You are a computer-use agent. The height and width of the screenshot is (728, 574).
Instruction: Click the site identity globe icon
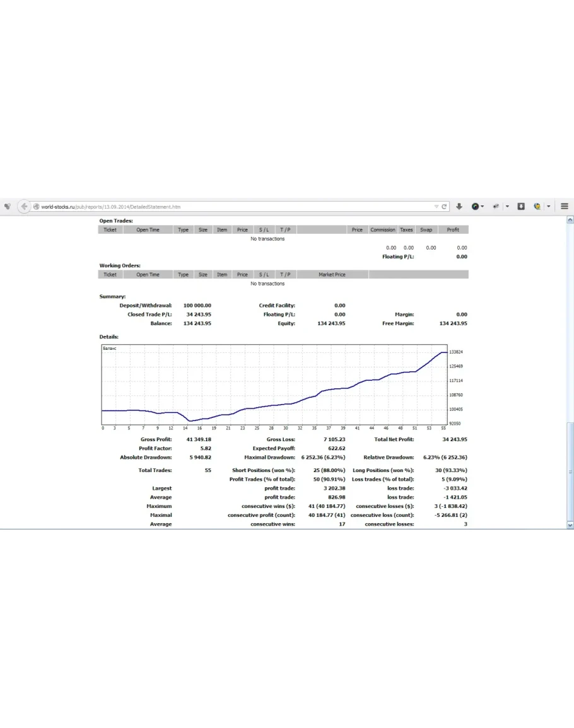37,207
